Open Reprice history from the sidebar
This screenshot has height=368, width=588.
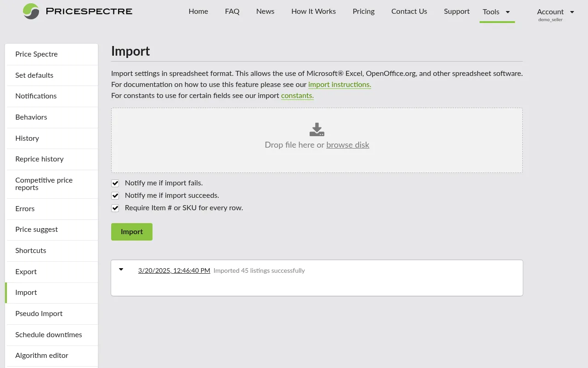tap(40, 159)
